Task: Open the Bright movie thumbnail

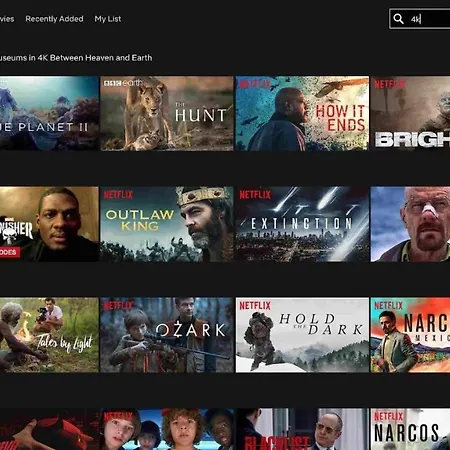Action: click(410, 113)
